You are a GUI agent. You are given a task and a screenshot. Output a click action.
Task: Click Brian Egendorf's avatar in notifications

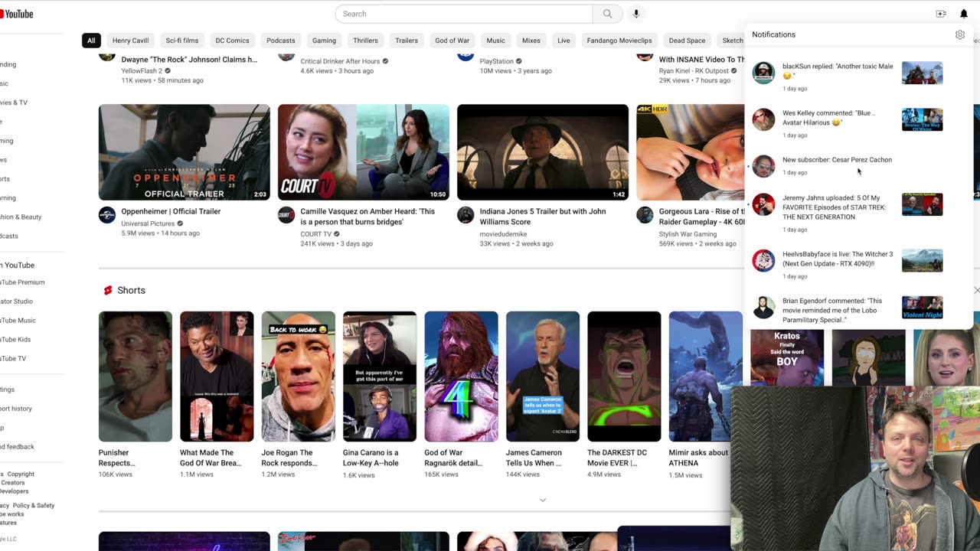coord(763,307)
